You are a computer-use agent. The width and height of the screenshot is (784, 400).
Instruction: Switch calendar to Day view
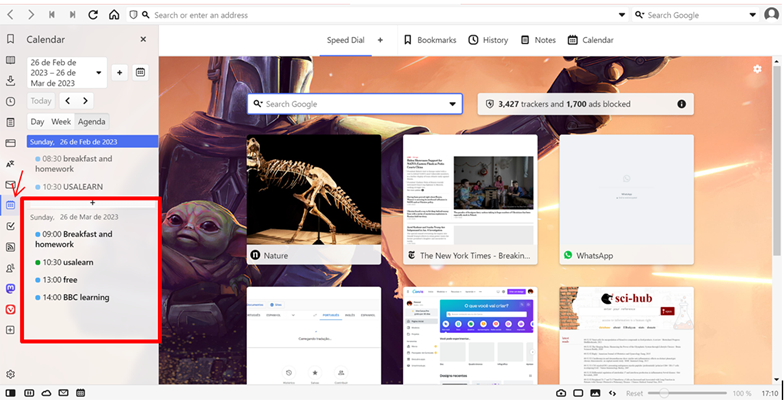[x=38, y=122]
